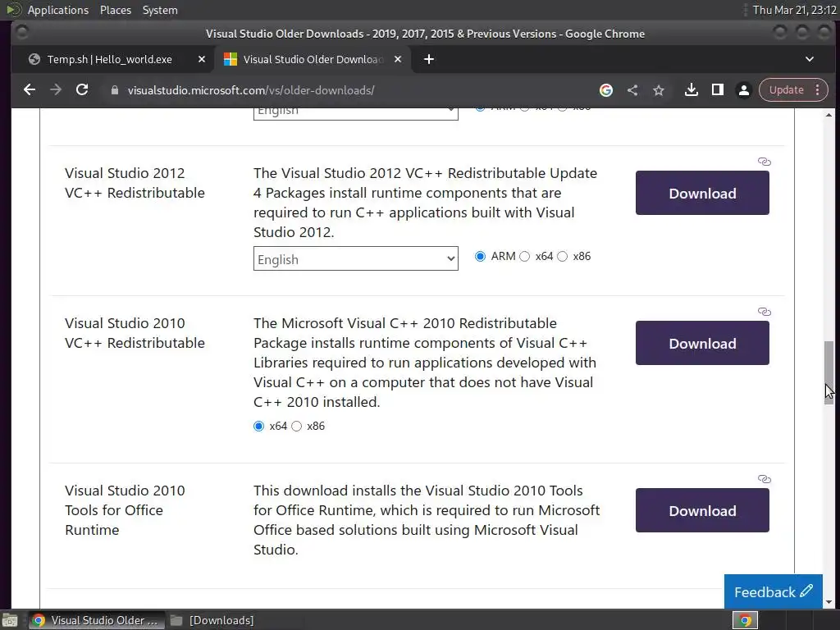Copy link for Visual Studio 2012 VC++ Redistributable
840x630 pixels.
point(764,162)
